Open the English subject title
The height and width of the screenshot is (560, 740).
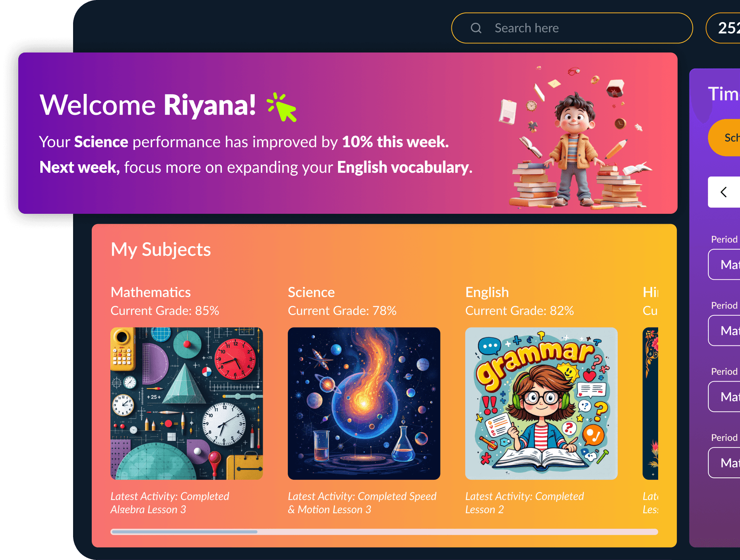pyautogui.click(x=487, y=292)
